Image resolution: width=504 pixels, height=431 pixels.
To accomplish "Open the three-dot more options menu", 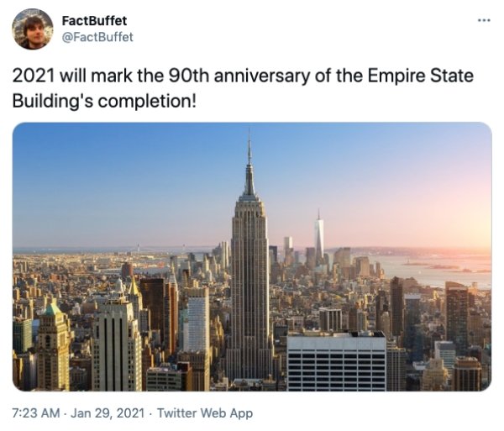I will pos(484,20).
